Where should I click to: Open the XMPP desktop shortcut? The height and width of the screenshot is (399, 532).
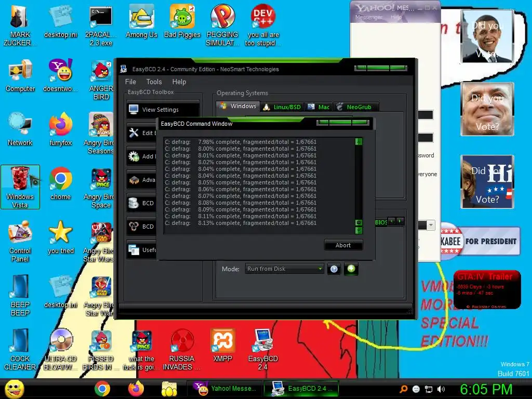point(222,345)
